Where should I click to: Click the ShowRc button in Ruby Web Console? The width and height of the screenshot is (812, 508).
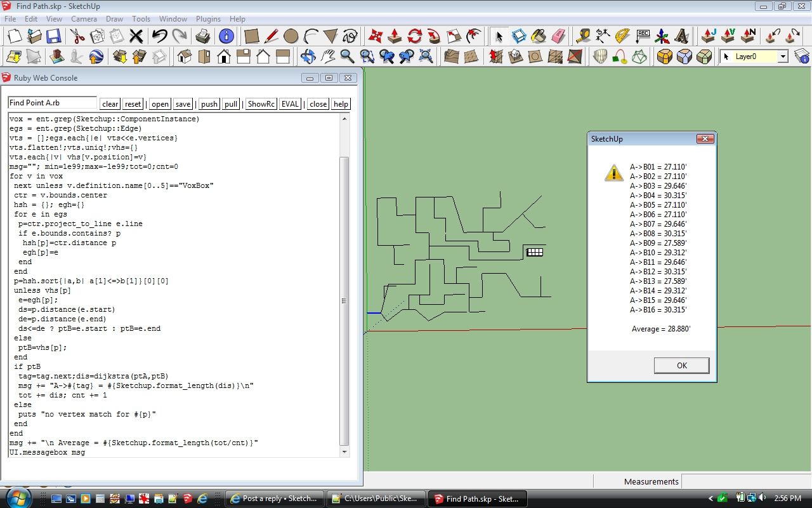261,104
